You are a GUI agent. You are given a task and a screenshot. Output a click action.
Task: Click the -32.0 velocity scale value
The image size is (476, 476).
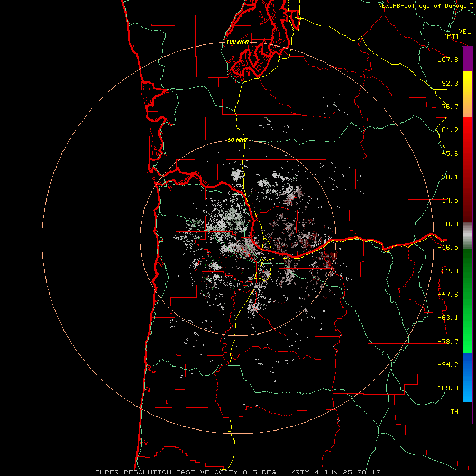[448, 271]
